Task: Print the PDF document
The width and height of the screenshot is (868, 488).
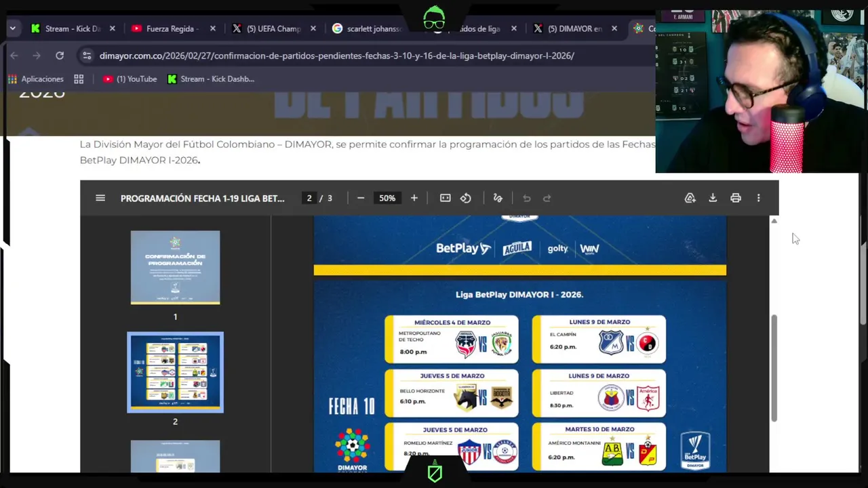Action: pyautogui.click(x=736, y=198)
